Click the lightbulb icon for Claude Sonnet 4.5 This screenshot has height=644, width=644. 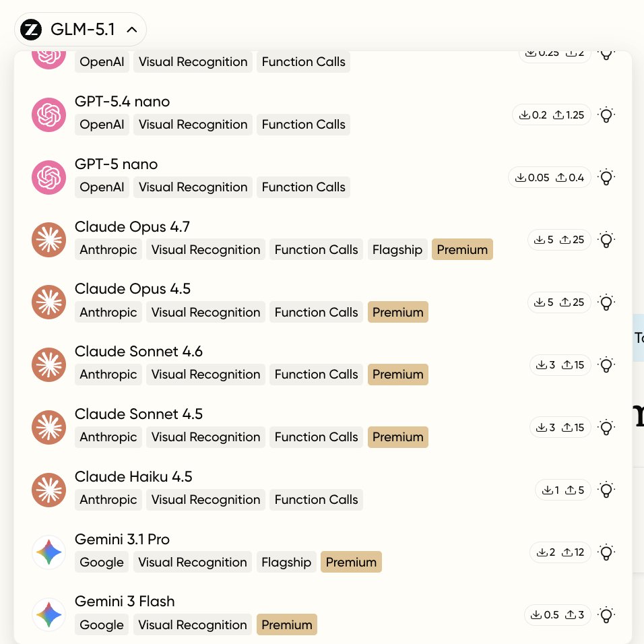pos(606,428)
